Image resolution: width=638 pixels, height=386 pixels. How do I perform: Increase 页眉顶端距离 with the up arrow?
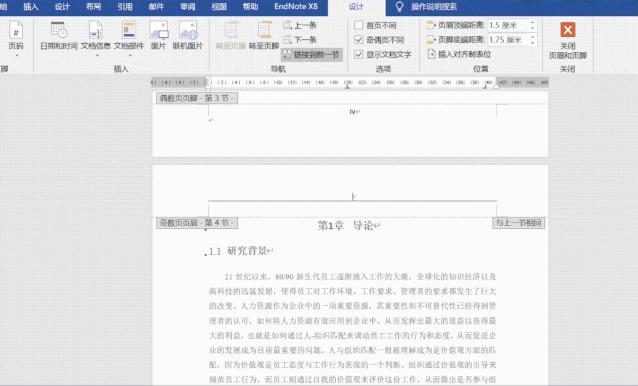pyautogui.click(x=533, y=23)
